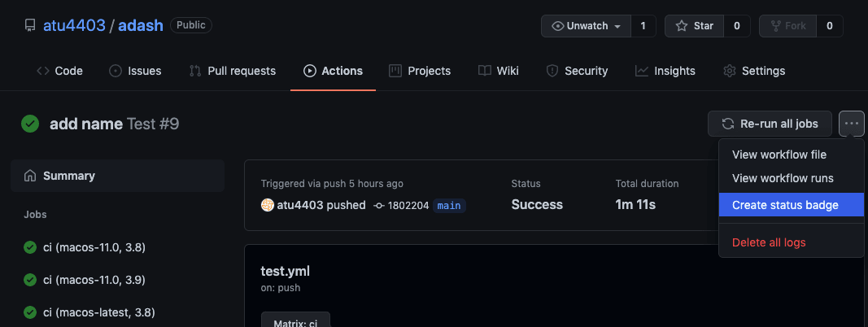The height and width of the screenshot is (327, 868).
Task: Click the test.yml workflow title
Action: (285, 271)
